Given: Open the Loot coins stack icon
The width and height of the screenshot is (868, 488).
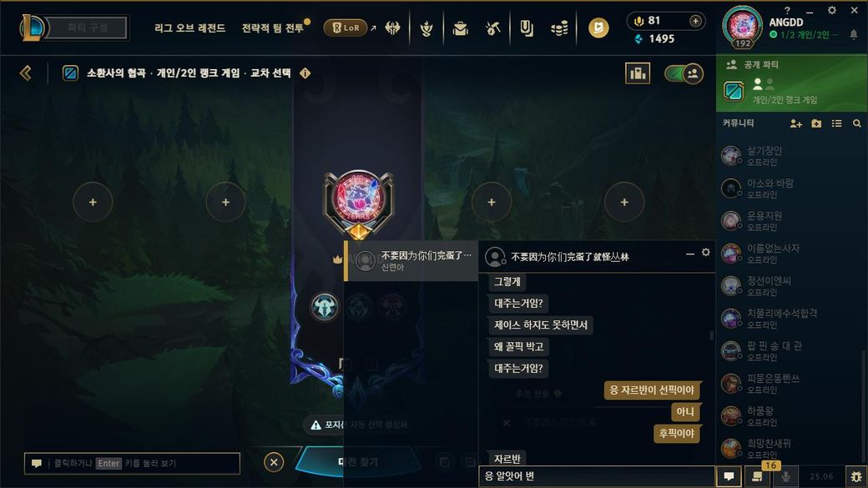Looking at the screenshot, I should 560,28.
